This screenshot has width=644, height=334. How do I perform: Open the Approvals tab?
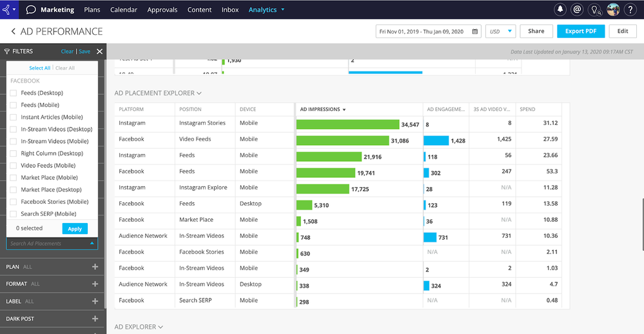pyautogui.click(x=162, y=10)
